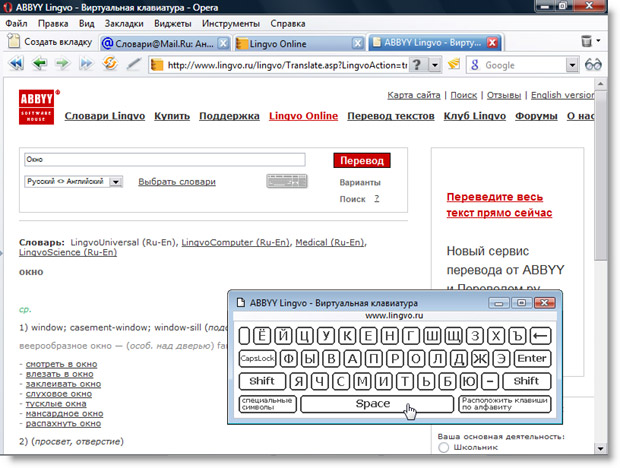
Task: Click the right Shift key on virtual keyboard
Action: (x=527, y=381)
